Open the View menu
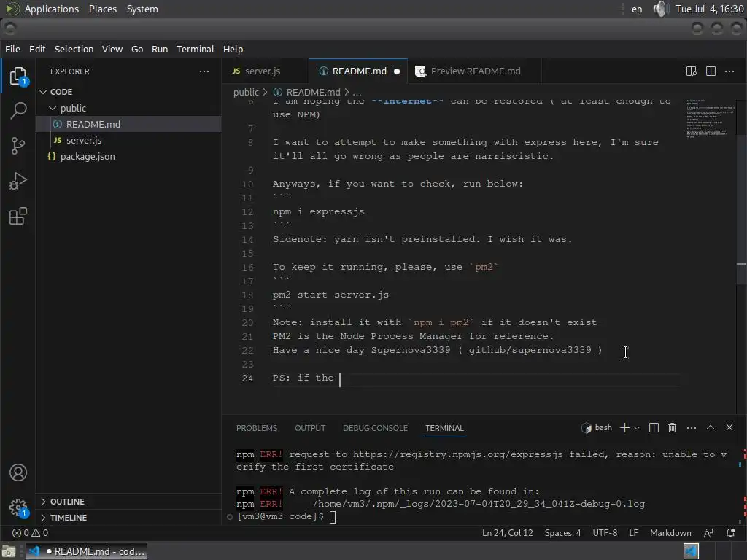Viewport: 747px width, 560px height. pos(112,49)
